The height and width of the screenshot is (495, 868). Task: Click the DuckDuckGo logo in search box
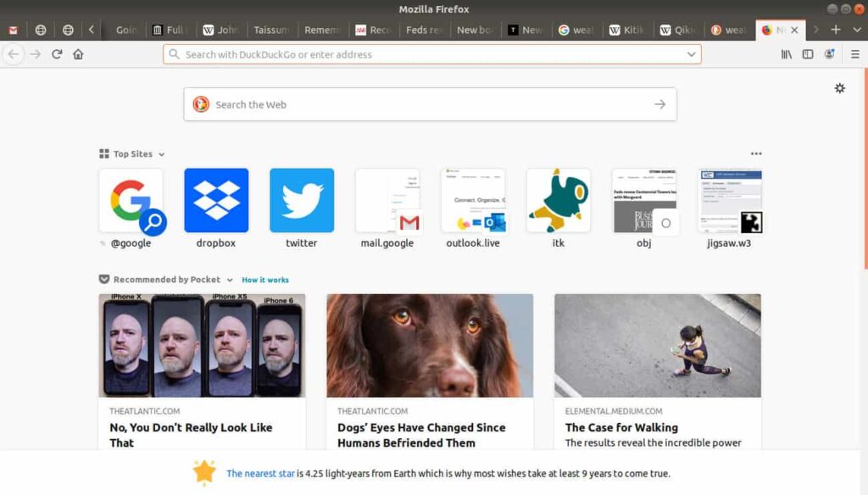201,104
